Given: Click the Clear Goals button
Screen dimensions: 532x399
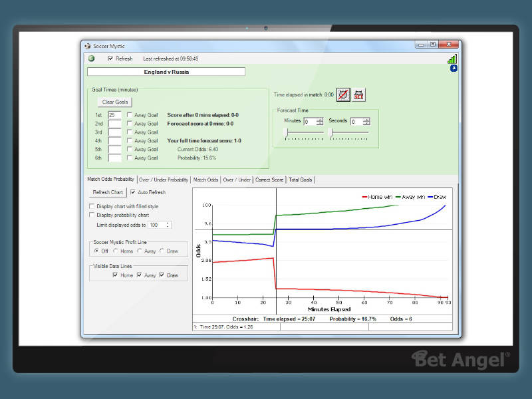Looking at the screenshot, I should (115, 102).
